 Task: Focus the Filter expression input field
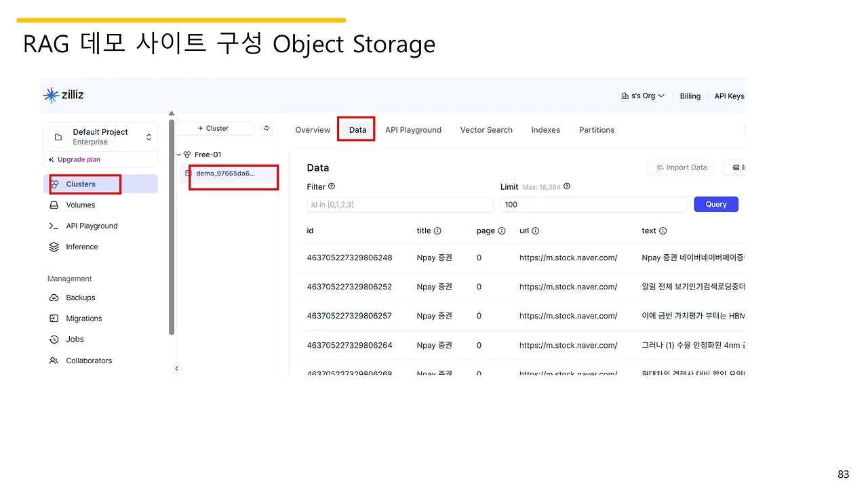coord(400,205)
